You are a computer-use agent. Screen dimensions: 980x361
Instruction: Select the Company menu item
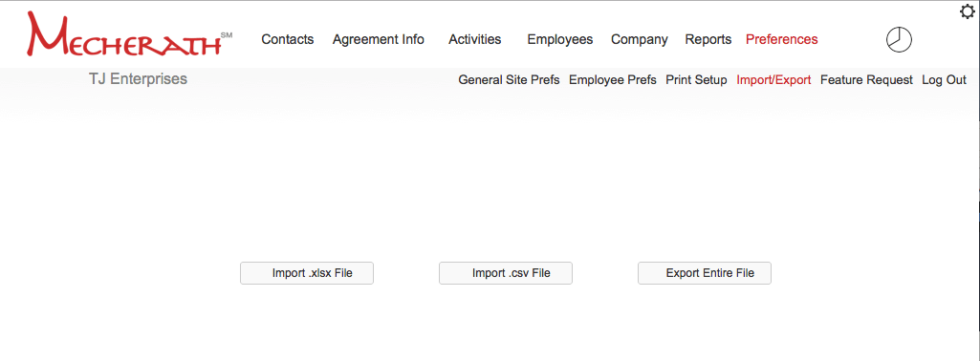pyautogui.click(x=640, y=39)
